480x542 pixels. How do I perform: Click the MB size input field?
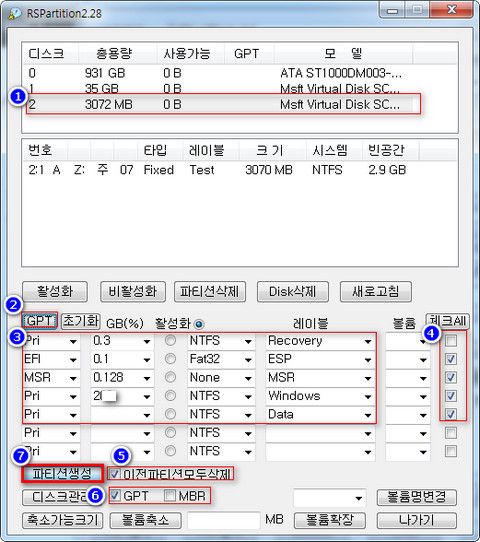[x=223, y=521]
